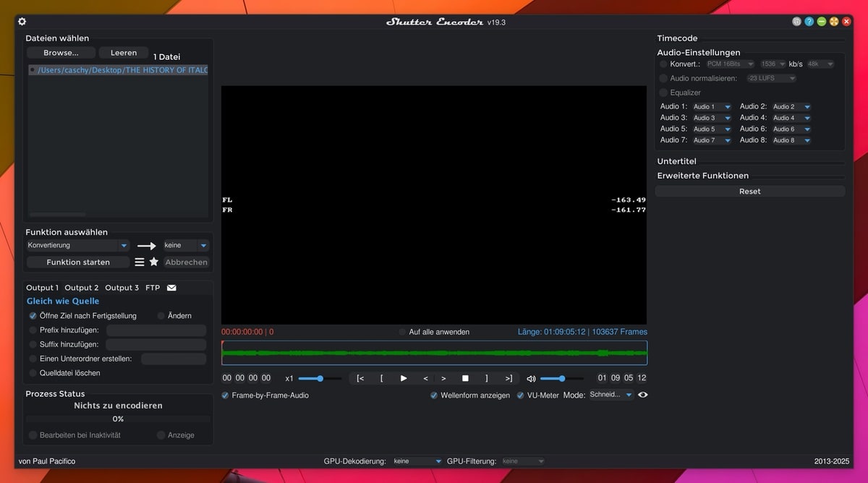
Task: Open the GPU-Dekodierung dropdown
Action: [417, 461]
